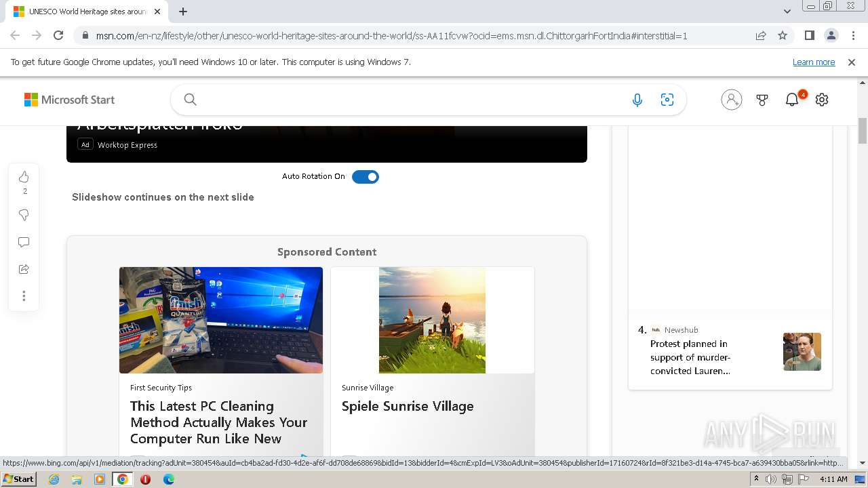
Task: Click the network tray icon
Action: [x=787, y=479]
